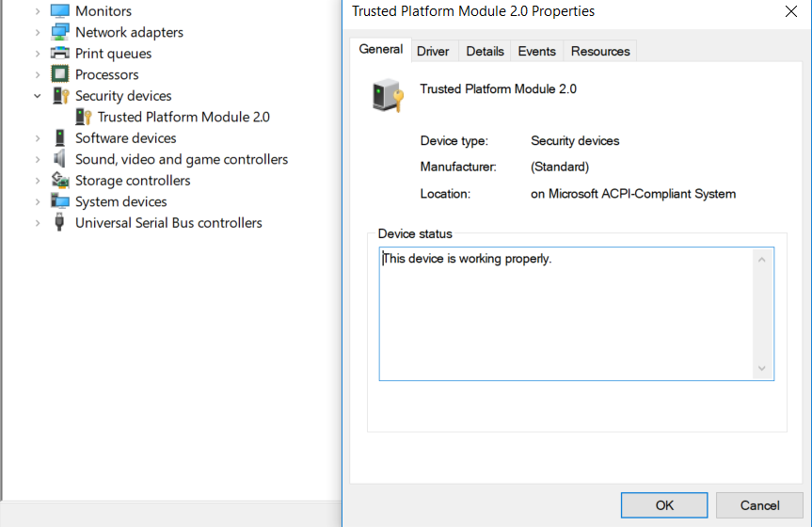
Task: Expand the Network adapters category
Action: [38, 32]
